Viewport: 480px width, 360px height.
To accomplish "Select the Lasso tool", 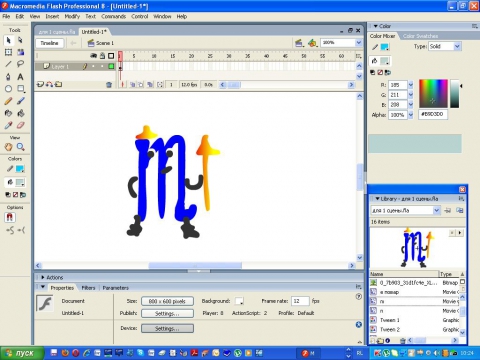I will (x=20, y=64).
